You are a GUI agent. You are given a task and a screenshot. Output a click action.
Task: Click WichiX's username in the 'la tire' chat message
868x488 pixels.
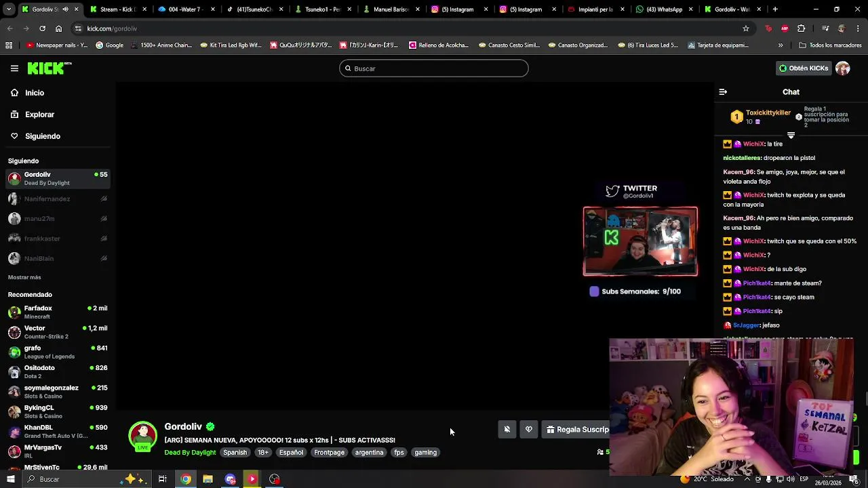(753, 144)
